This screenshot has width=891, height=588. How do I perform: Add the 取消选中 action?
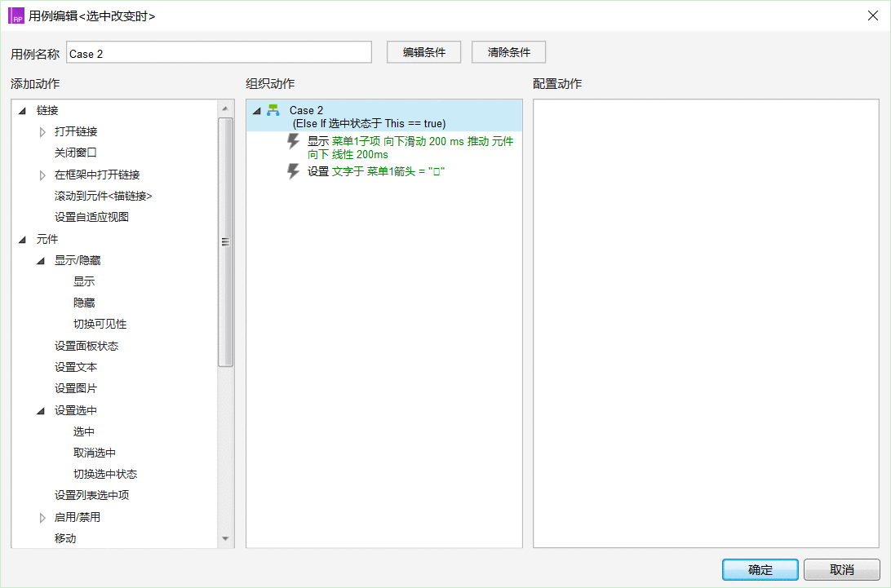(95, 453)
